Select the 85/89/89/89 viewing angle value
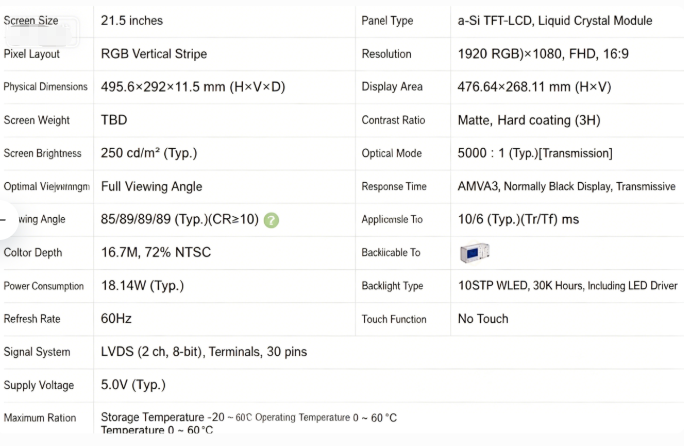This screenshot has width=684, height=446. tap(180, 219)
